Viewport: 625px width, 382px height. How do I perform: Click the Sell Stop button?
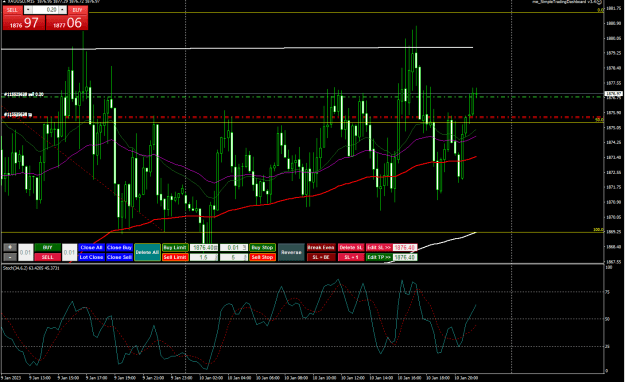pyautogui.click(x=262, y=257)
